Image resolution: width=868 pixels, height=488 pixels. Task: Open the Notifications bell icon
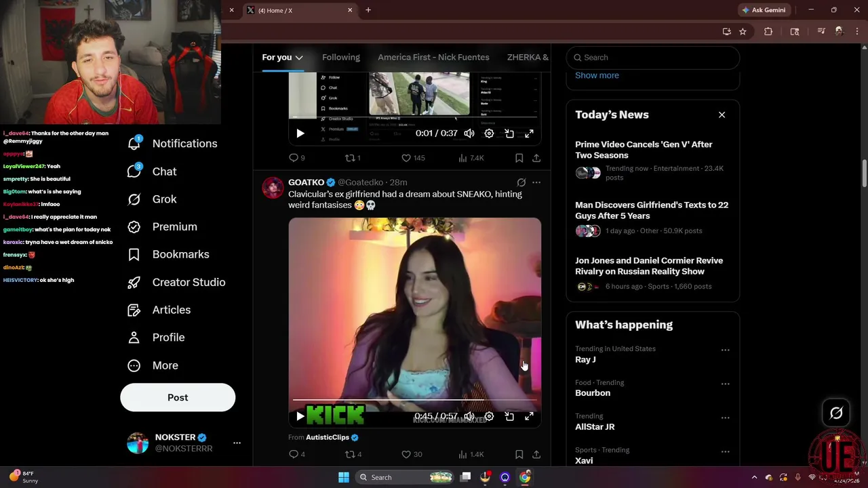(134, 143)
